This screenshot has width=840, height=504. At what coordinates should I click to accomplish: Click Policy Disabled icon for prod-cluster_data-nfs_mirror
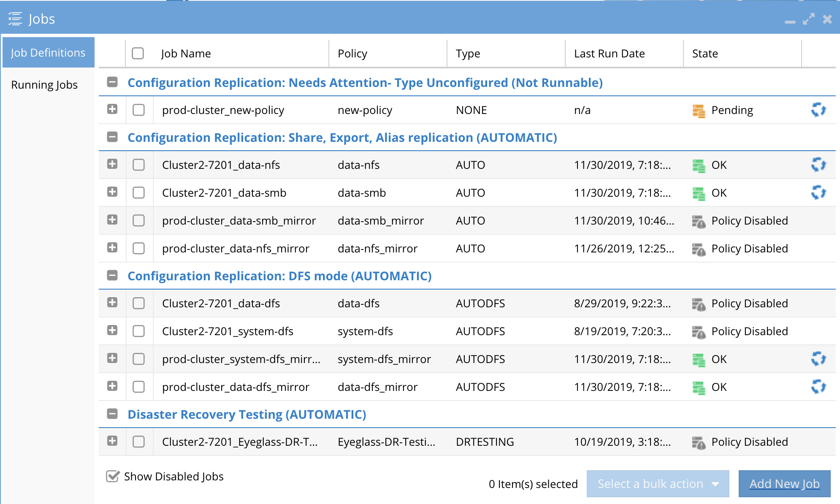point(699,249)
